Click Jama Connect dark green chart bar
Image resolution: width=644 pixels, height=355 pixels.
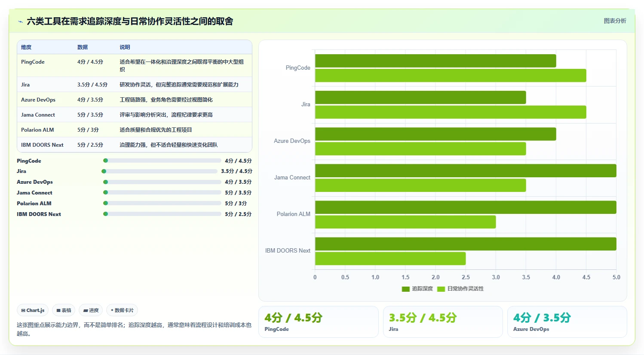[466, 170]
